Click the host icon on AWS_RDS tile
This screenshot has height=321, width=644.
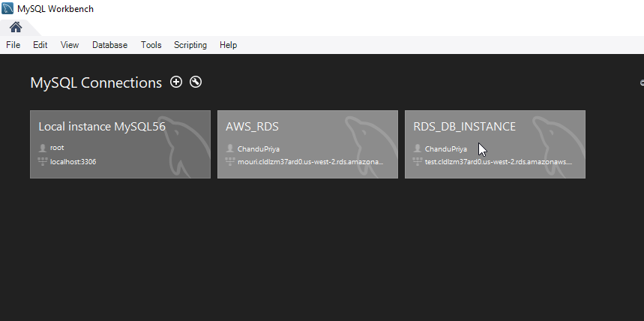(230, 161)
